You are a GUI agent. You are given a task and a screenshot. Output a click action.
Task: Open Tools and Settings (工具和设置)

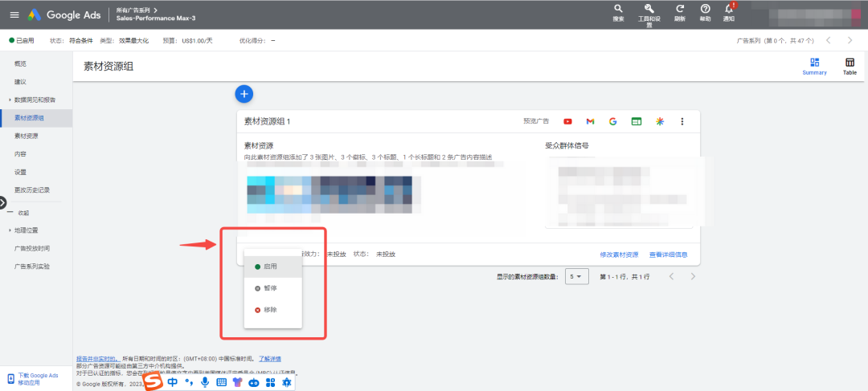tap(649, 15)
